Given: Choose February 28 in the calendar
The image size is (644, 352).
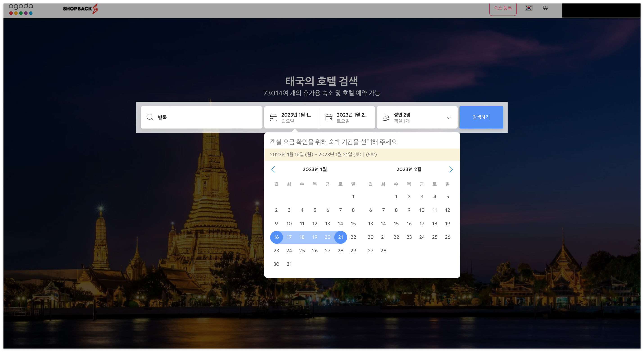Looking at the screenshot, I should coord(383,250).
